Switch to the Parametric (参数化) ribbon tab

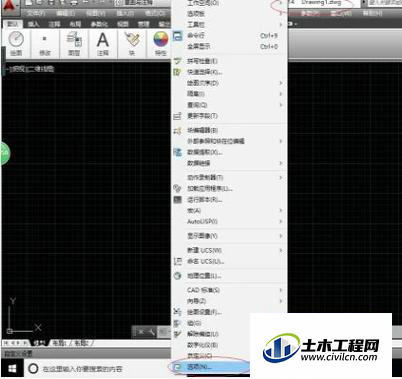(x=99, y=24)
